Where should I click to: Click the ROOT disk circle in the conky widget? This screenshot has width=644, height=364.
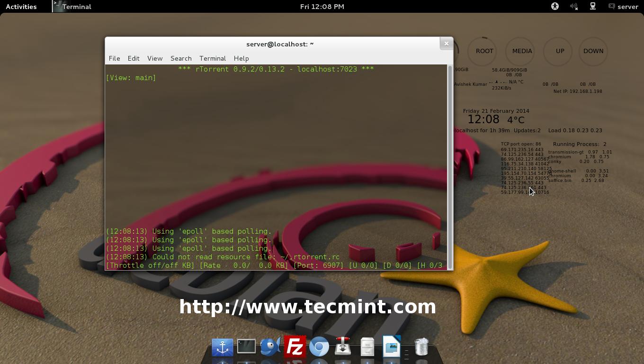[x=483, y=51]
